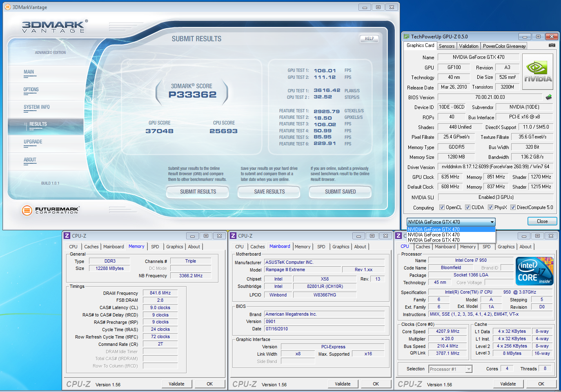The width and height of the screenshot is (561, 392).
Task: Open the Validation tab in GPU-Z
Action: (x=468, y=46)
